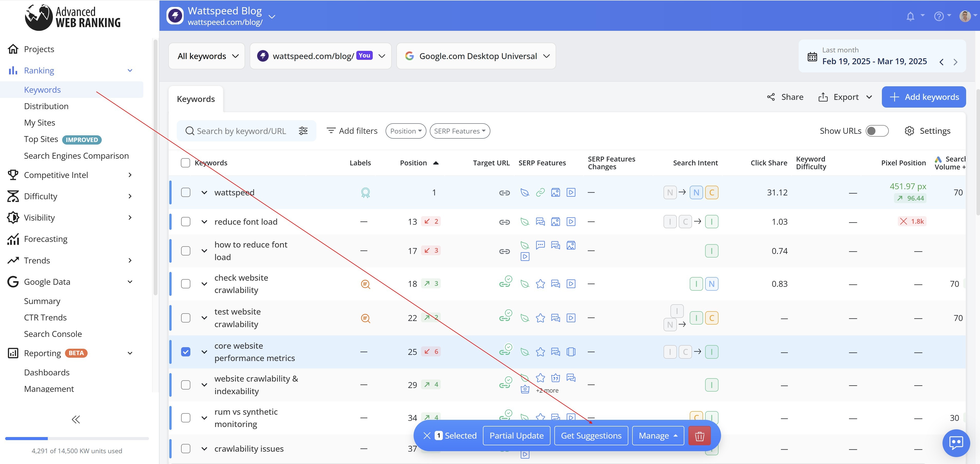Check the check website crawlability checkbox

coord(186,284)
